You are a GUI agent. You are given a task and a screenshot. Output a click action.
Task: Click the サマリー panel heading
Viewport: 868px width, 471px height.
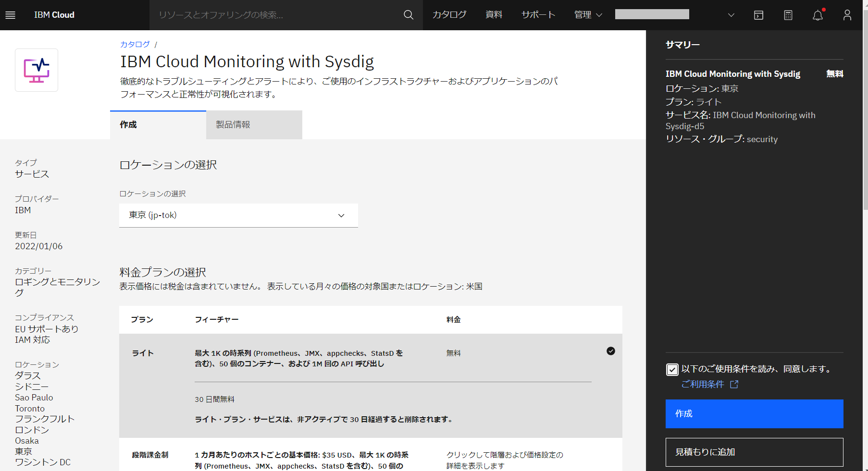point(682,45)
